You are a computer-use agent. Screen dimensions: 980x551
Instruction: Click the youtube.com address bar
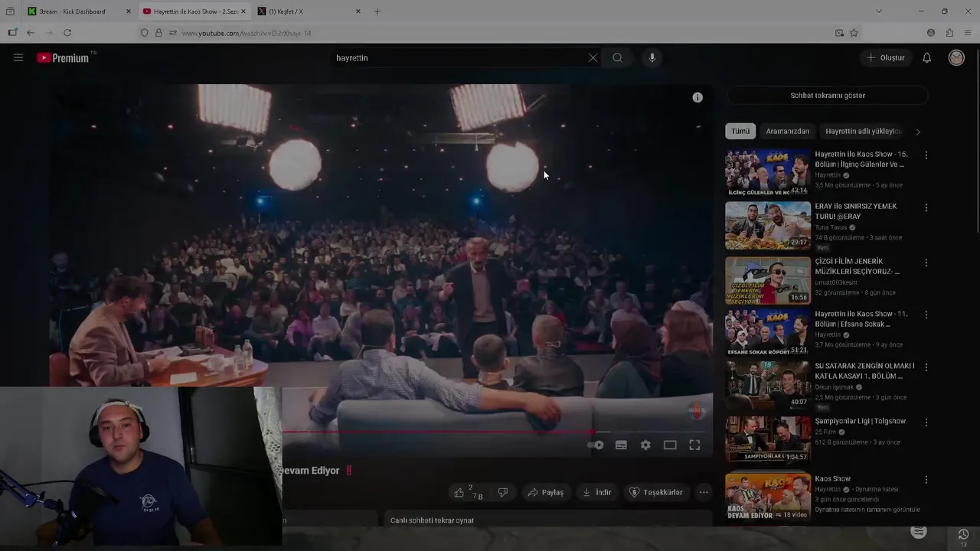point(490,33)
